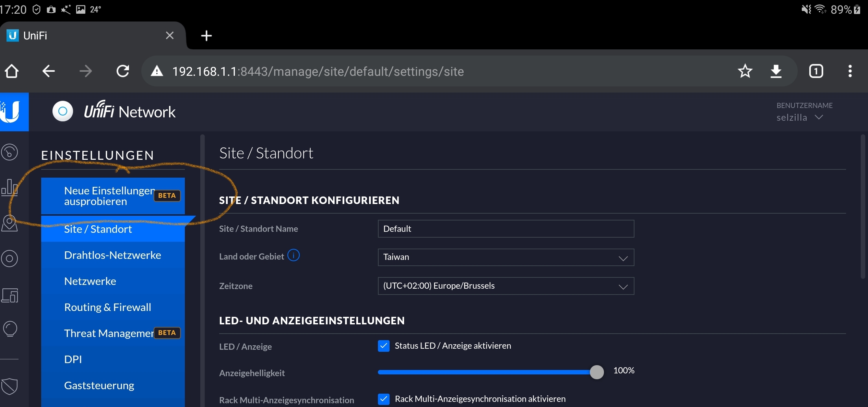Open the Map icon in sidebar

click(10, 223)
